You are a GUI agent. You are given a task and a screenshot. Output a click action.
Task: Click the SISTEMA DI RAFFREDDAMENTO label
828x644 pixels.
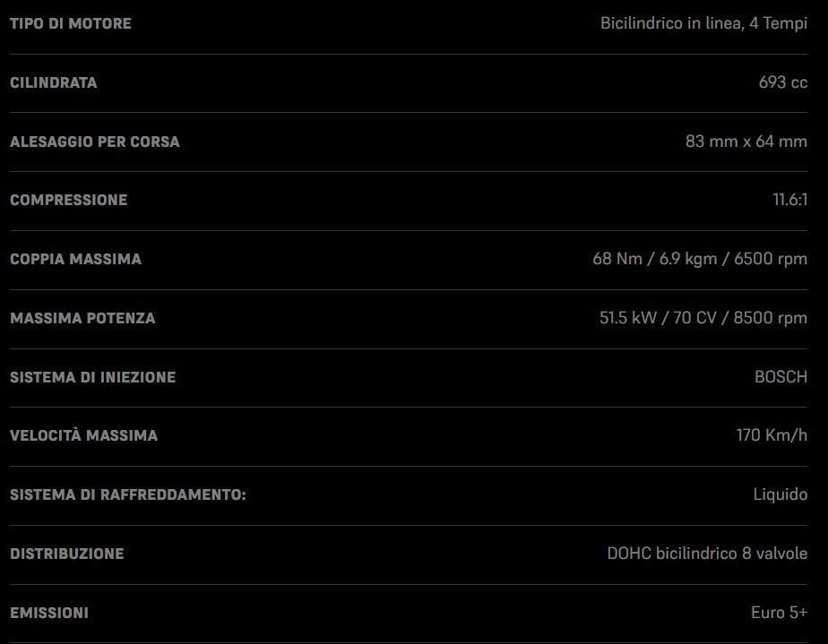tap(128, 494)
